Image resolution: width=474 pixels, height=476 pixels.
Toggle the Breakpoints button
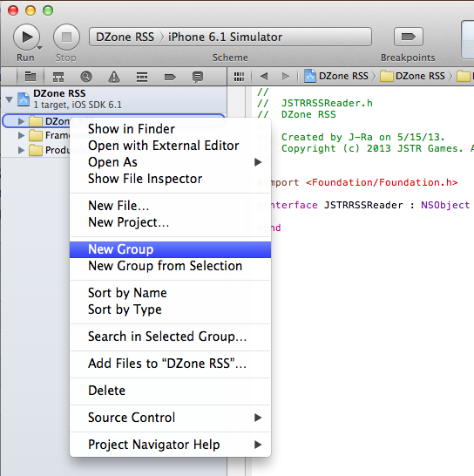click(x=408, y=37)
